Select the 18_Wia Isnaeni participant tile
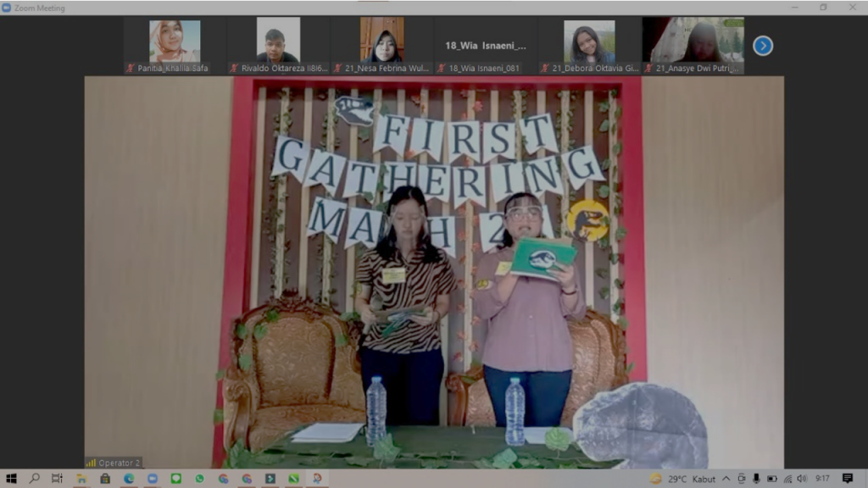The height and width of the screenshot is (488, 868). pyautogui.click(x=486, y=46)
